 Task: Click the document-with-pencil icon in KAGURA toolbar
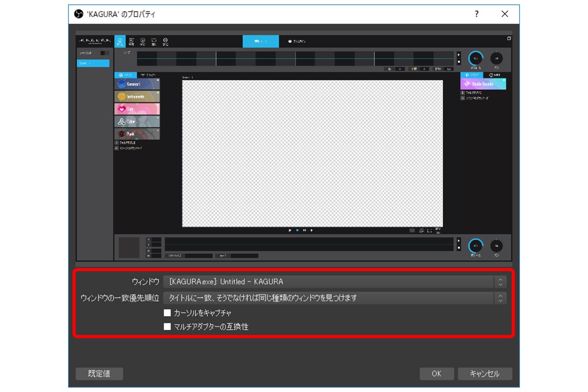point(131,41)
